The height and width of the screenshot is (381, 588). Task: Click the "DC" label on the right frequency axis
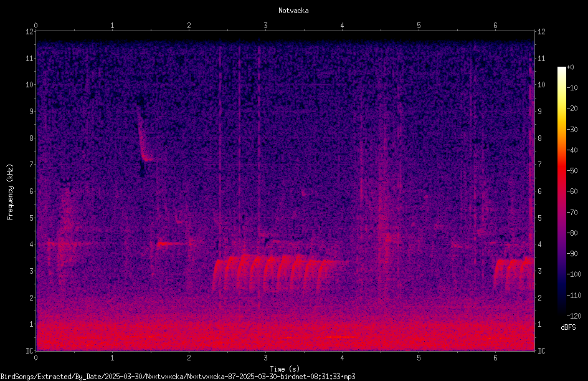[x=541, y=351]
